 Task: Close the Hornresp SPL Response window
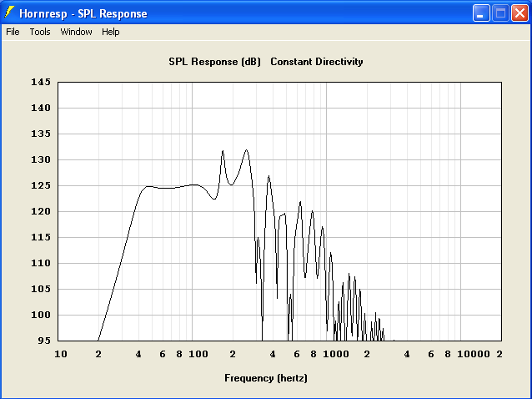(x=519, y=13)
